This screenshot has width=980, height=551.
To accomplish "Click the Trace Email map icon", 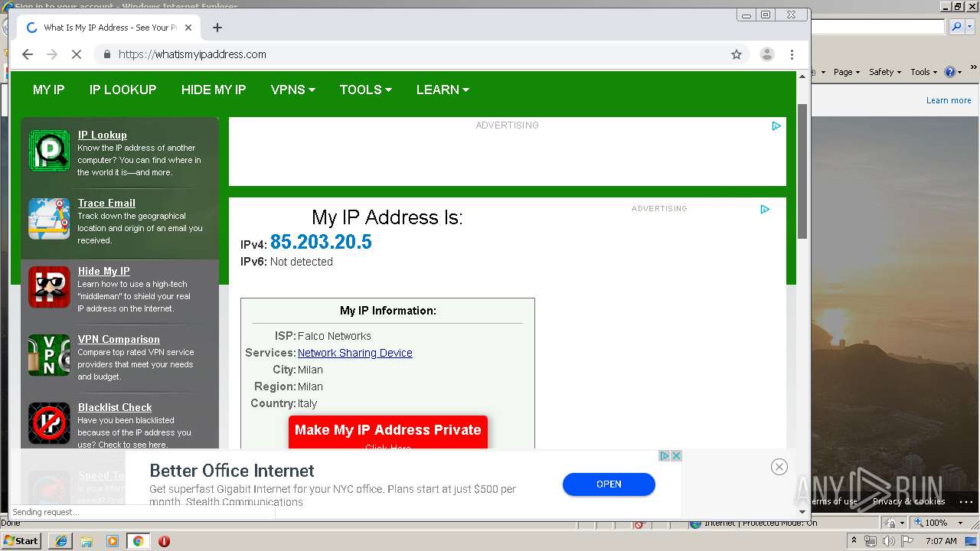I will click(49, 218).
